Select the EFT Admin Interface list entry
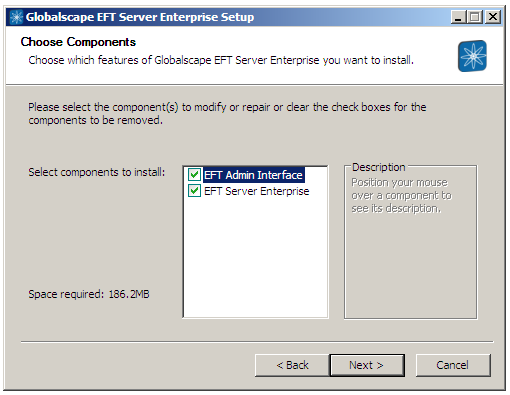The height and width of the screenshot is (395, 510). click(253, 175)
